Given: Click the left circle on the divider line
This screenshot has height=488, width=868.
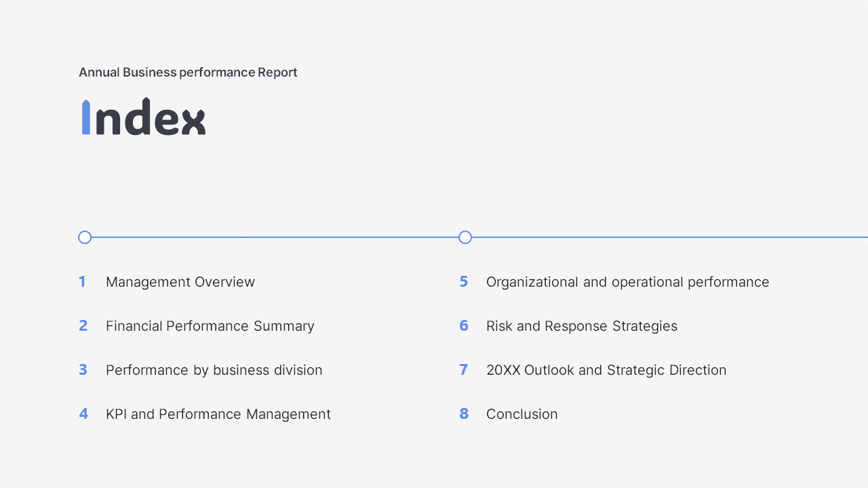Looking at the screenshot, I should [85, 237].
